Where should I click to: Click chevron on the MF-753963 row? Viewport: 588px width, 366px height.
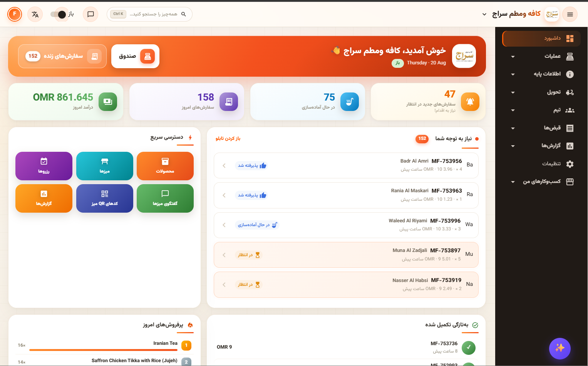coord(224,195)
